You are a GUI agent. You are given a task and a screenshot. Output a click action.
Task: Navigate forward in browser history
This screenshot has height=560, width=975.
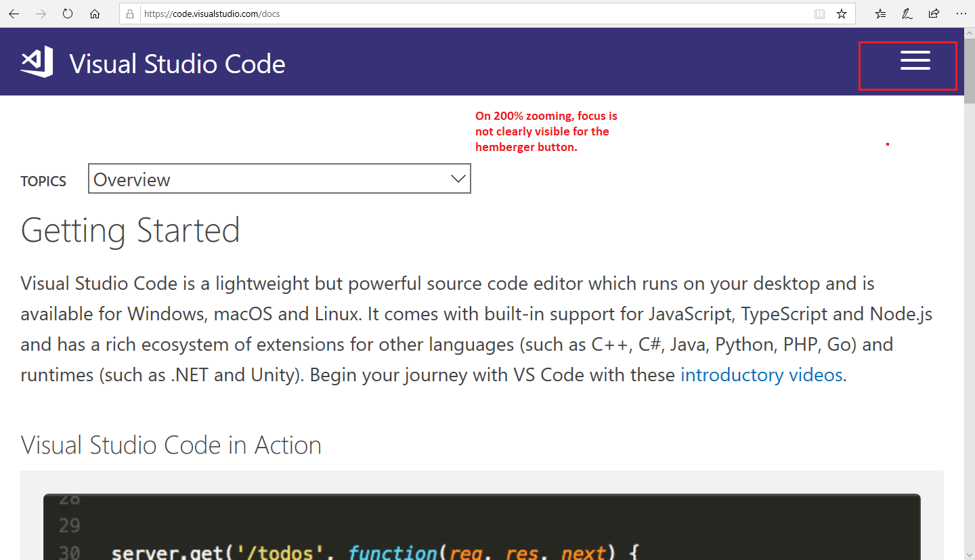(x=41, y=14)
